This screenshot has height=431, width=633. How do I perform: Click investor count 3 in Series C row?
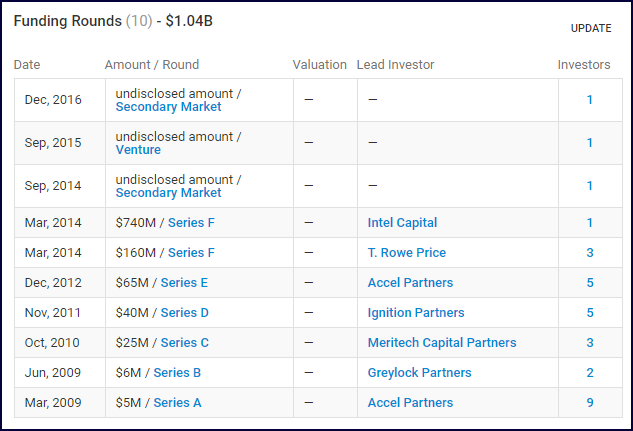(590, 343)
